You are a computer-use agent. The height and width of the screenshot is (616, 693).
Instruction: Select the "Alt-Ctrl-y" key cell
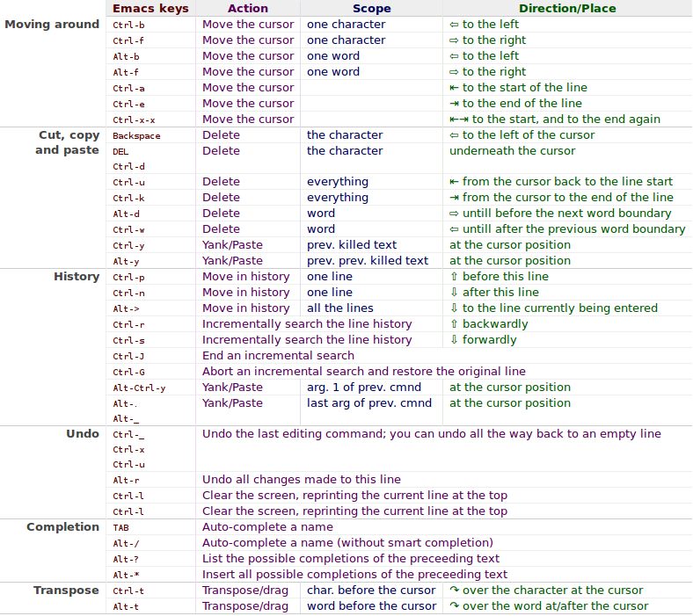(x=139, y=388)
